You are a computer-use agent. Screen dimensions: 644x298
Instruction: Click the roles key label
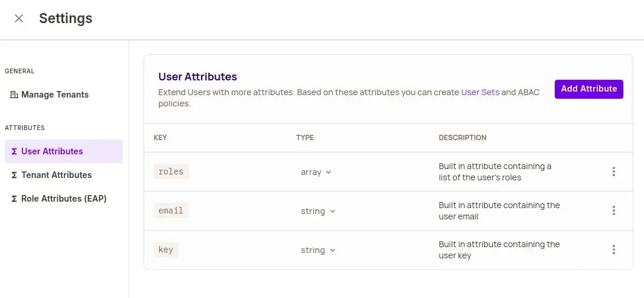(171, 171)
